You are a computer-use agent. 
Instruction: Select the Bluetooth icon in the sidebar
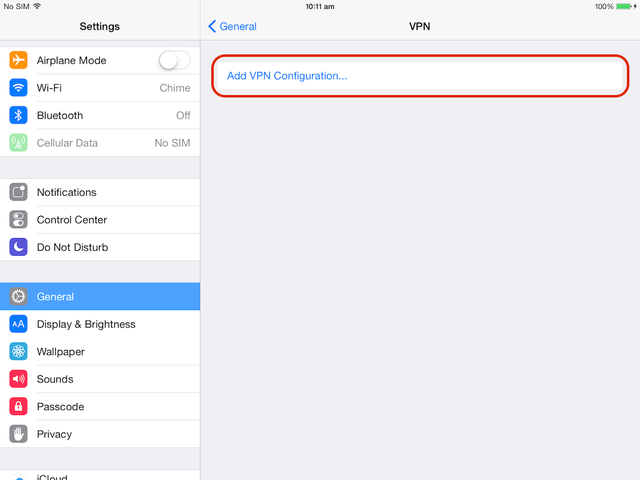point(18,115)
